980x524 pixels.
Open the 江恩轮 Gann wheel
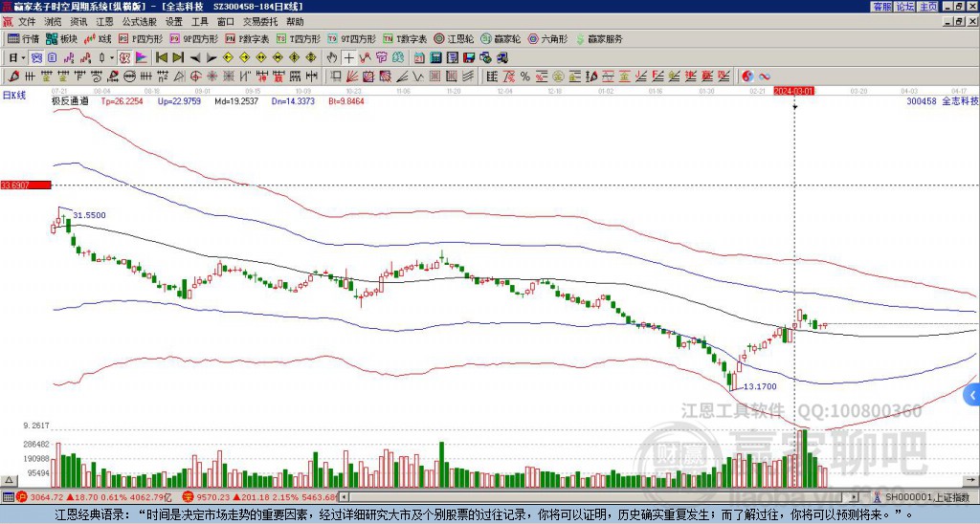(455, 38)
